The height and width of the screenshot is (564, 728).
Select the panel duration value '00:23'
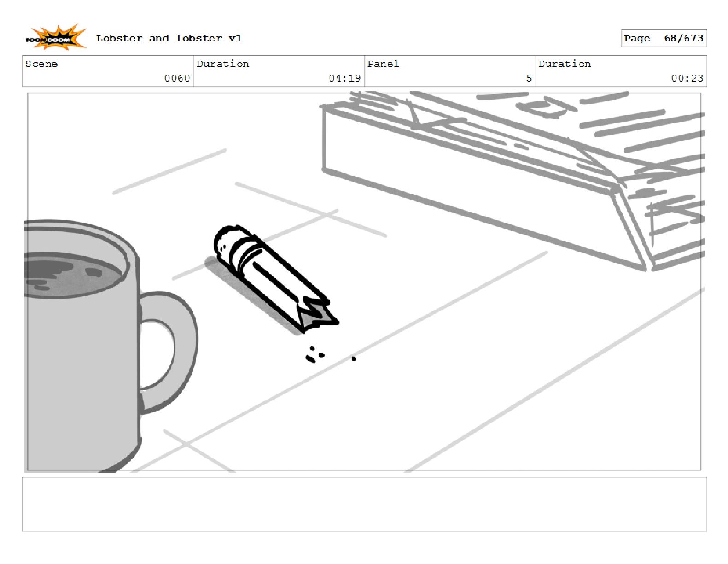tap(687, 78)
